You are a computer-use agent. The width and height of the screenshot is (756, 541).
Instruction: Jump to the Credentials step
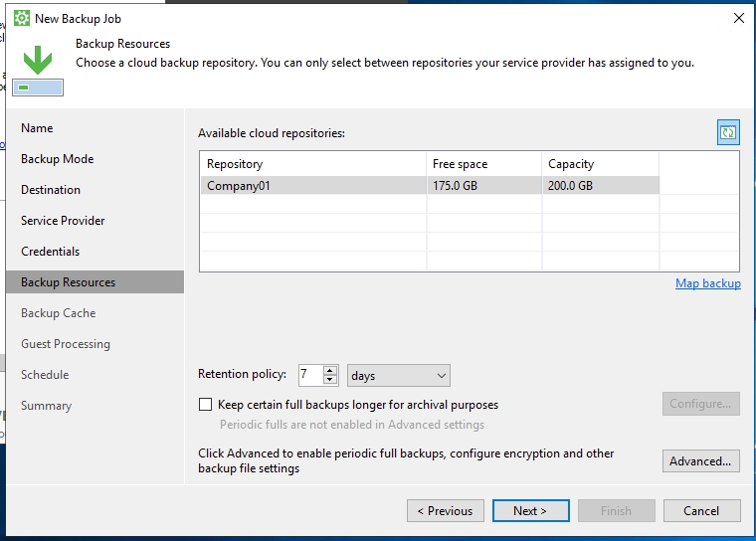point(50,252)
